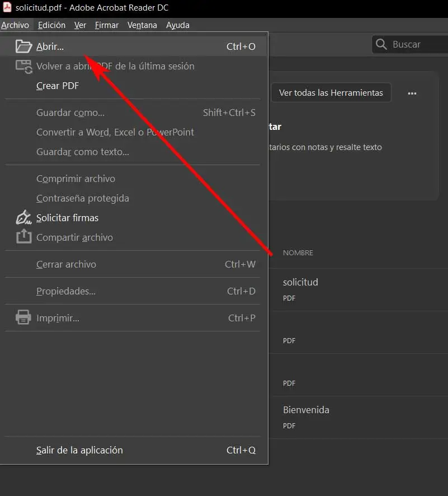Click the reopen last session PDF icon
Screen dimensions: 448x496
tap(24, 67)
